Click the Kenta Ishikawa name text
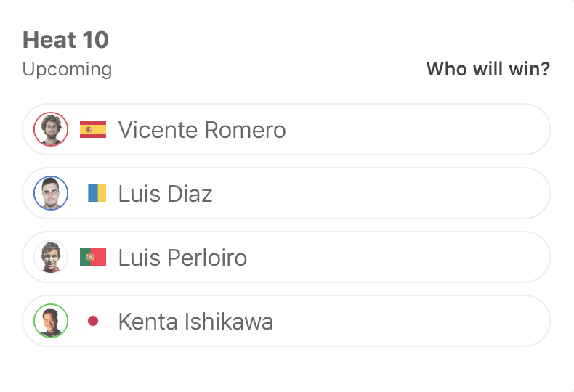This screenshot has width=574, height=392. [x=195, y=322]
